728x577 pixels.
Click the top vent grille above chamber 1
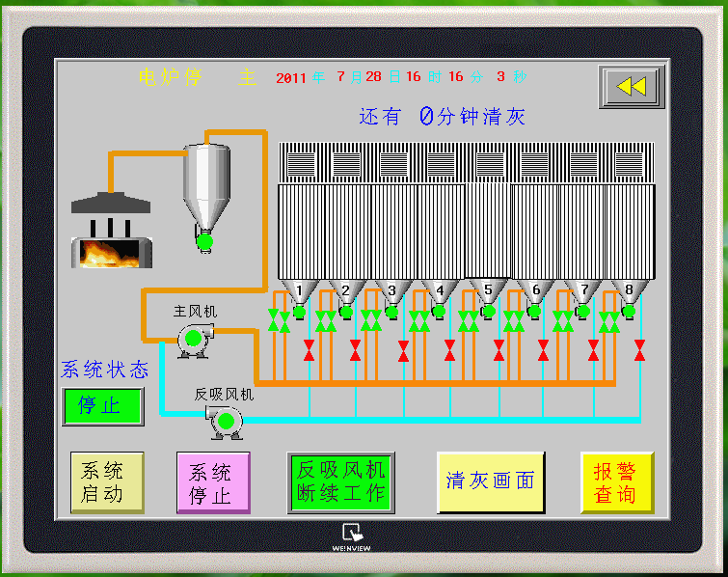pos(301,164)
